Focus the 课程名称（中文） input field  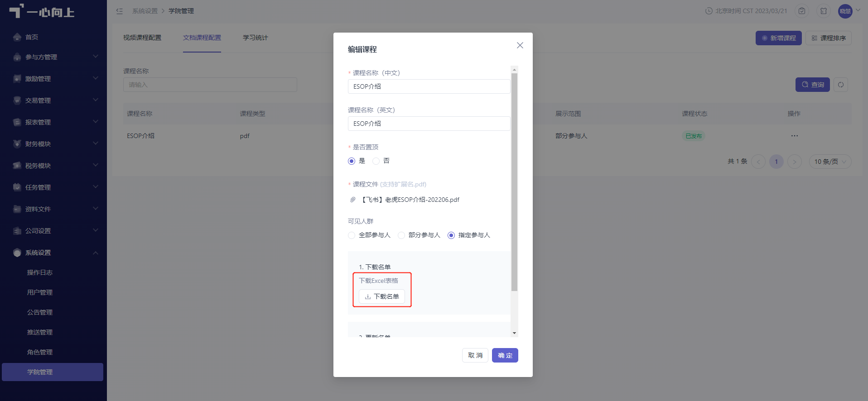pyautogui.click(x=429, y=86)
